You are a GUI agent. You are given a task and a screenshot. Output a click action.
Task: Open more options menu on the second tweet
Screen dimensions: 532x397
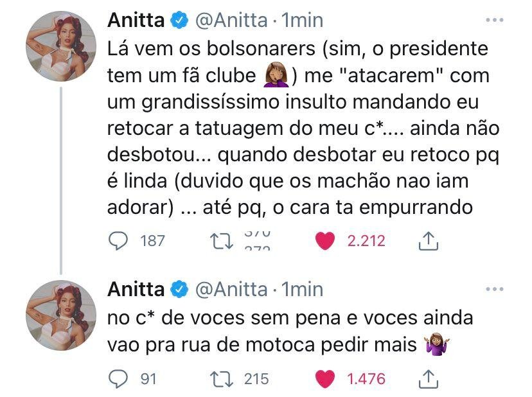click(x=493, y=290)
